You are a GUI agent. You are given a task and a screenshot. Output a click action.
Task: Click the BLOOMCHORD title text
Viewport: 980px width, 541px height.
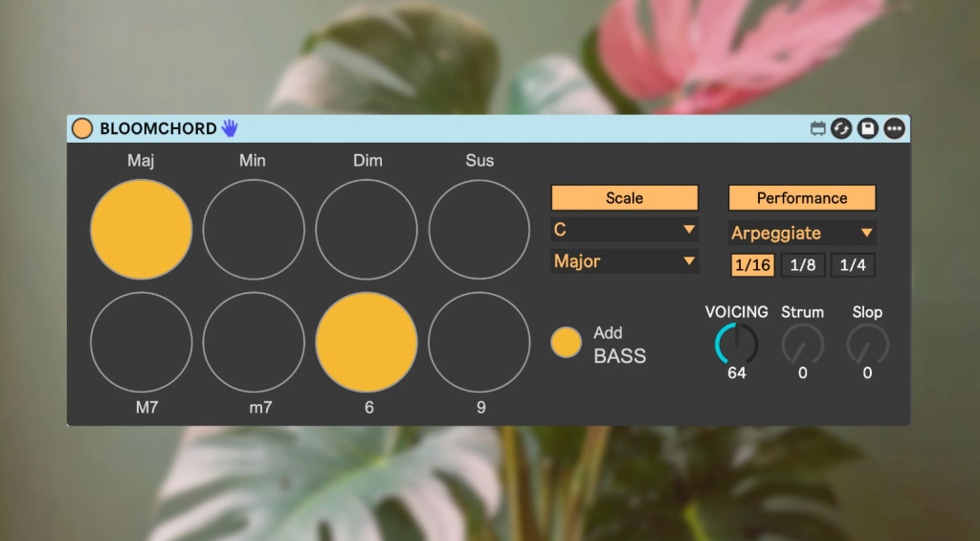[158, 129]
